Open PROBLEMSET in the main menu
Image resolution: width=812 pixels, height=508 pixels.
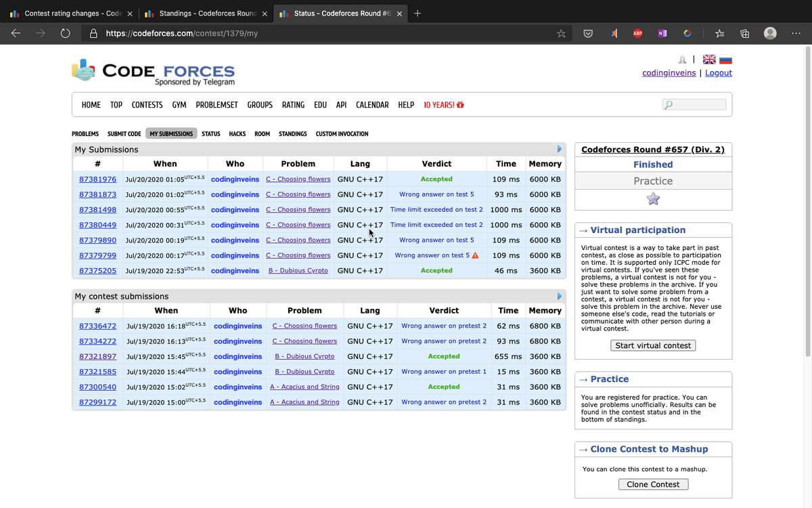point(217,105)
